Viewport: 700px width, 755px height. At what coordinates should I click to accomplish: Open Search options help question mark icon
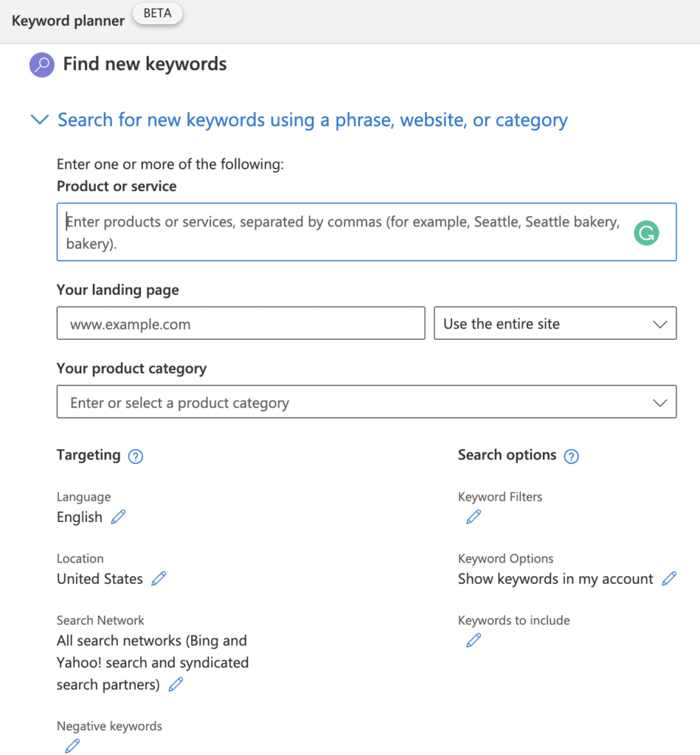(x=571, y=456)
